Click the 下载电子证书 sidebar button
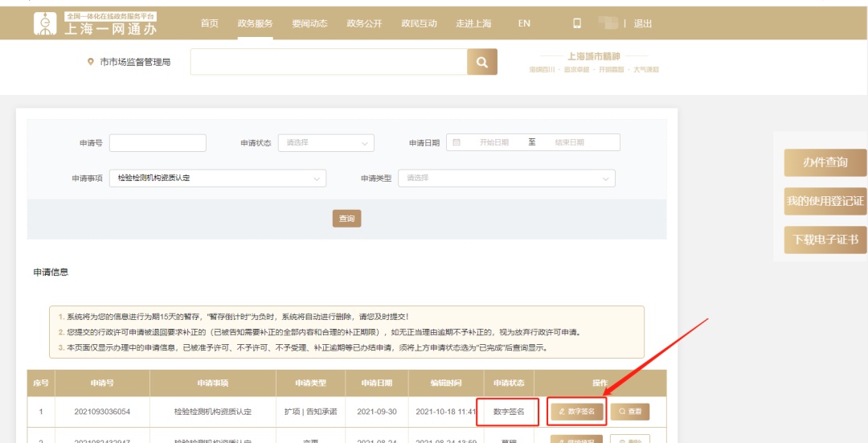 825,240
